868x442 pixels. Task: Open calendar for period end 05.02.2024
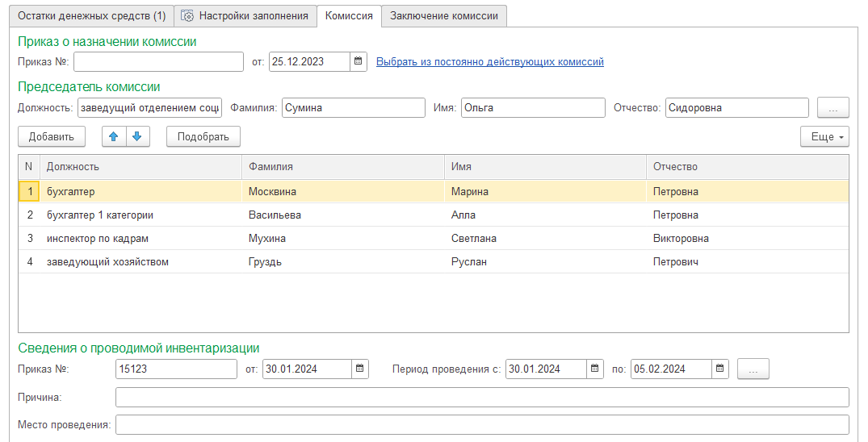(719, 369)
